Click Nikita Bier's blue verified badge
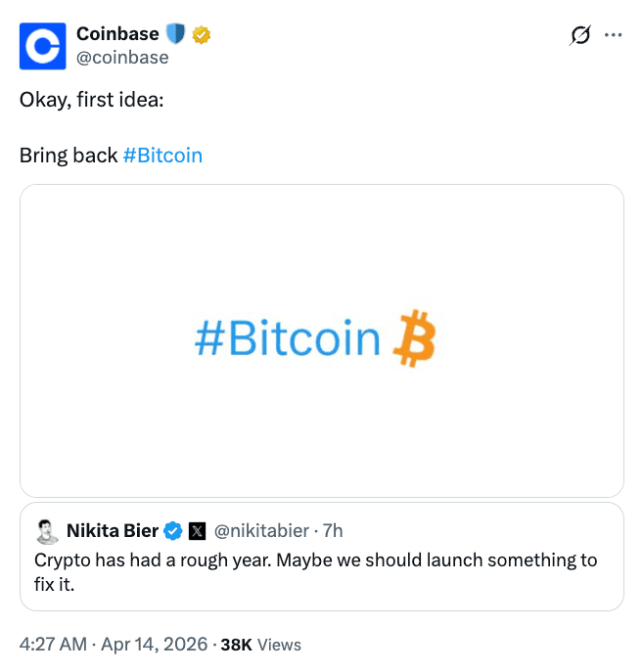643x672 pixels. (173, 531)
